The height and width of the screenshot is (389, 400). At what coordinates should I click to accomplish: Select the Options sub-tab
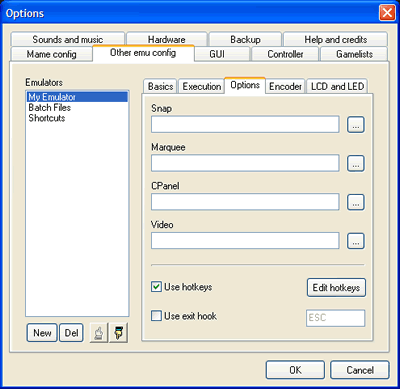(245, 85)
